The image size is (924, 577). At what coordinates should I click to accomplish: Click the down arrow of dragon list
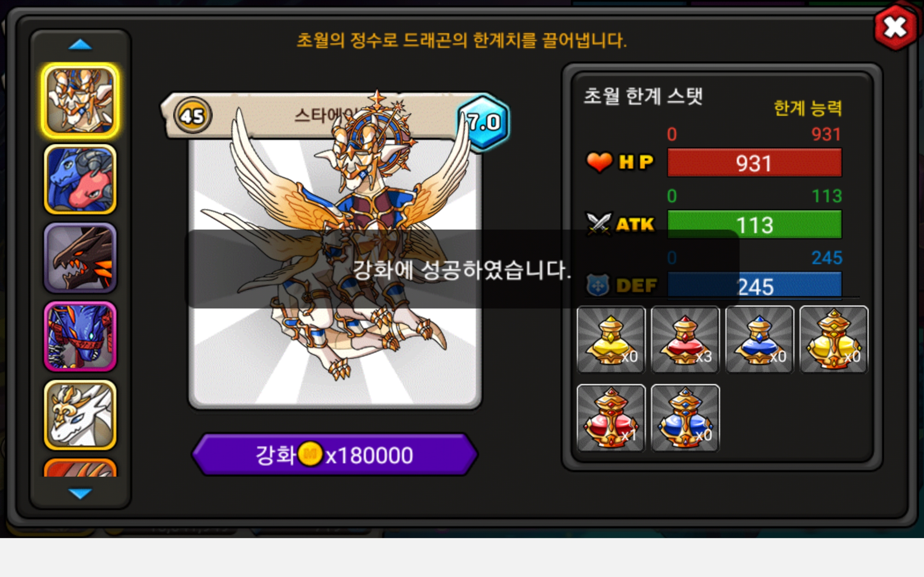coord(80,493)
